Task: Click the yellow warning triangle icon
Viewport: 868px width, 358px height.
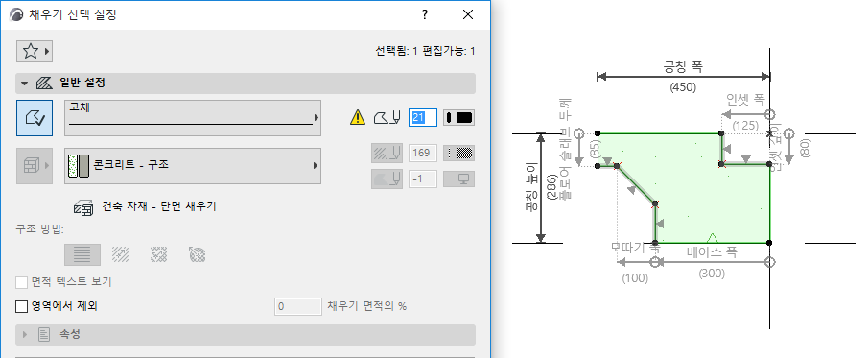Action: point(358,117)
